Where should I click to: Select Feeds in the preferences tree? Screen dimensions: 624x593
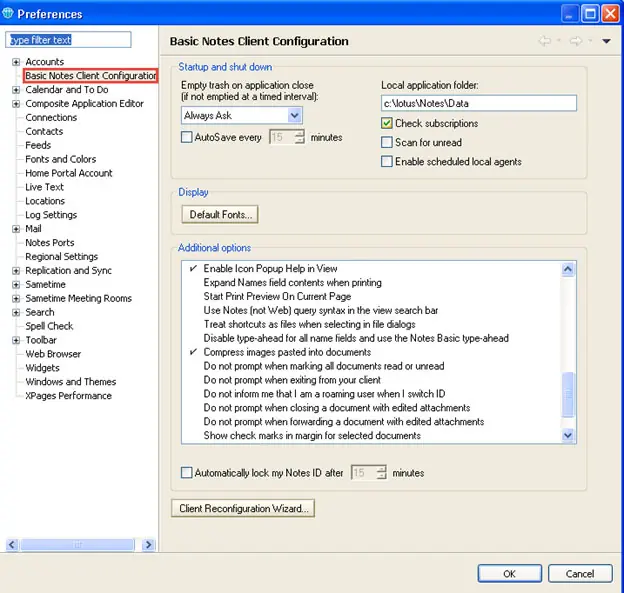click(x=38, y=145)
